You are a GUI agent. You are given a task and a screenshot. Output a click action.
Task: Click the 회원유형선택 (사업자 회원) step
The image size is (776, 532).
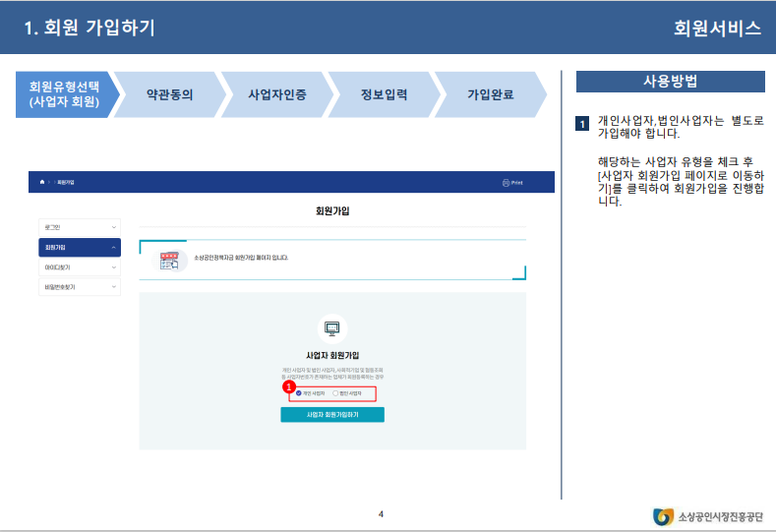(x=67, y=94)
